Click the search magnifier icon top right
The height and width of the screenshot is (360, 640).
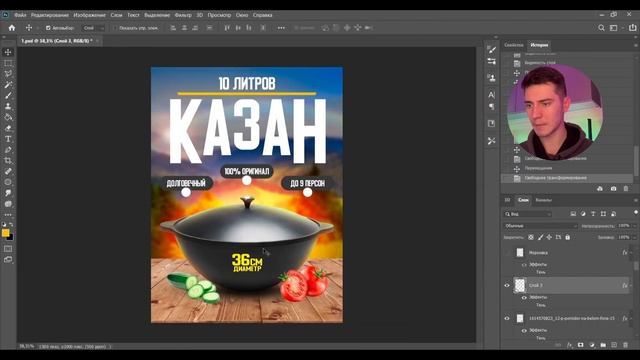pyautogui.click(x=601, y=28)
